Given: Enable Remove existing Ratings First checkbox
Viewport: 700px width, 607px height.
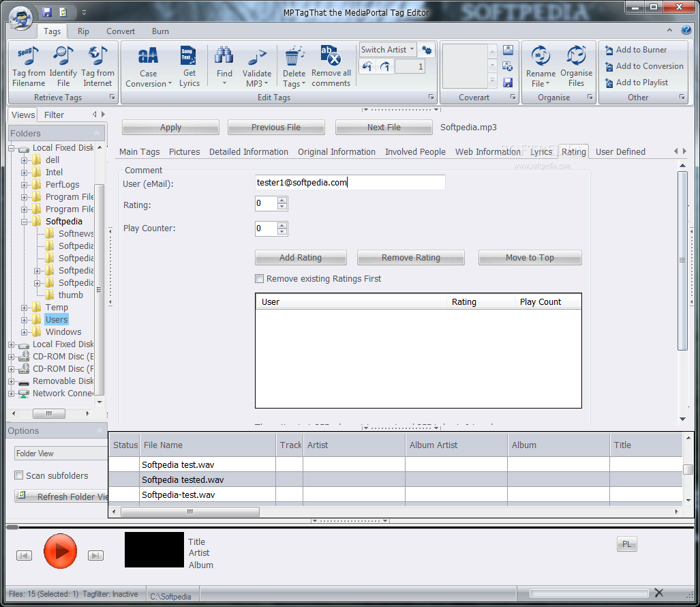Looking at the screenshot, I should point(260,279).
